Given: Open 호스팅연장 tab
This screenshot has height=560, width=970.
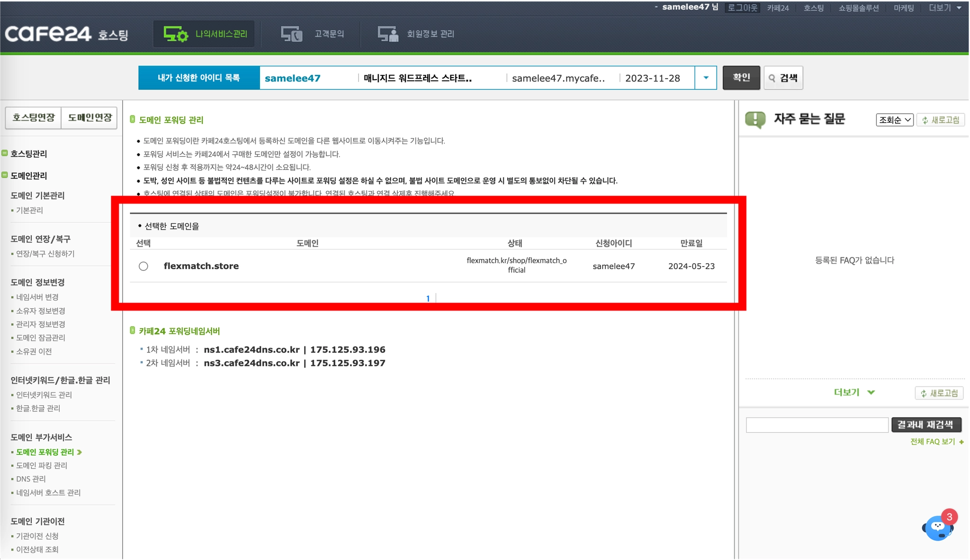Looking at the screenshot, I should tap(34, 118).
